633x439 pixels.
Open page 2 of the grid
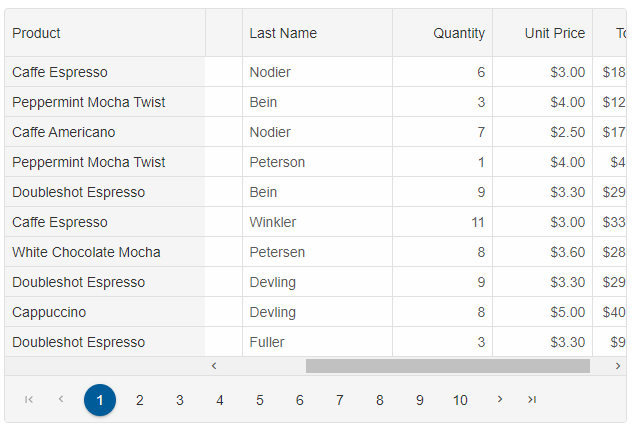pos(140,400)
